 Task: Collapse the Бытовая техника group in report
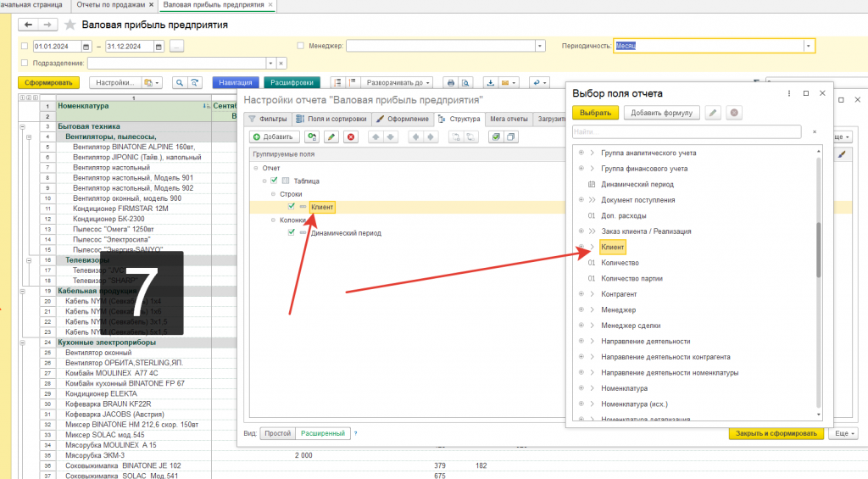pyautogui.click(x=23, y=126)
